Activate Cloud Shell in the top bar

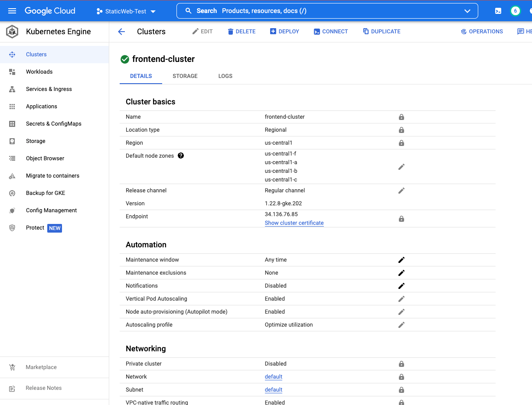498,10
